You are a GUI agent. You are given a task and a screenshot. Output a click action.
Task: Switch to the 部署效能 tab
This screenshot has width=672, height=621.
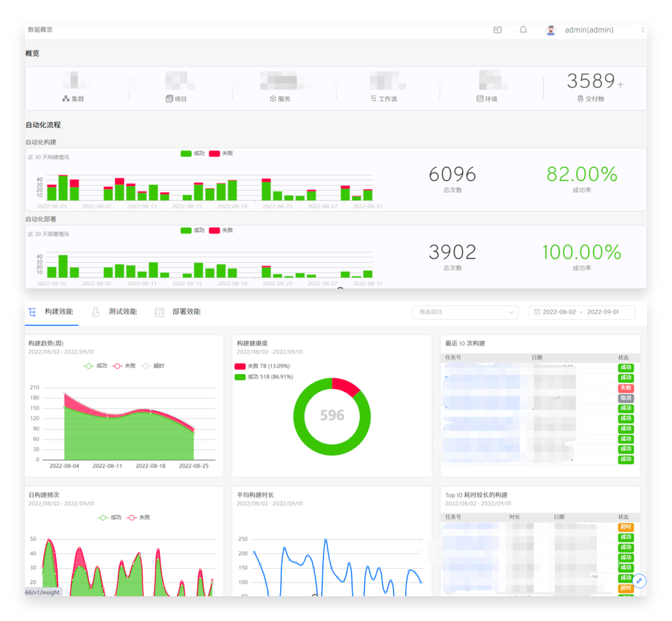[x=186, y=312]
